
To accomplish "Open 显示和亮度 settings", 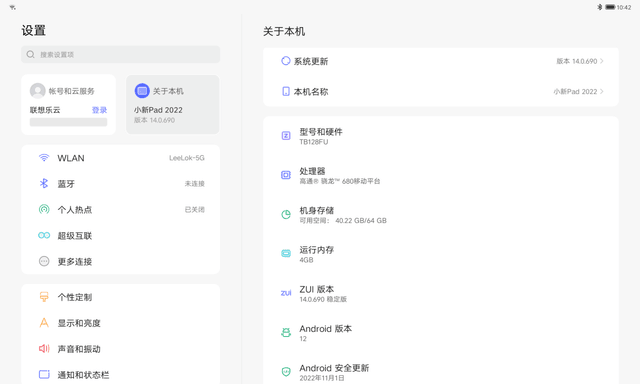I will pyautogui.click(x=120, y=323).
